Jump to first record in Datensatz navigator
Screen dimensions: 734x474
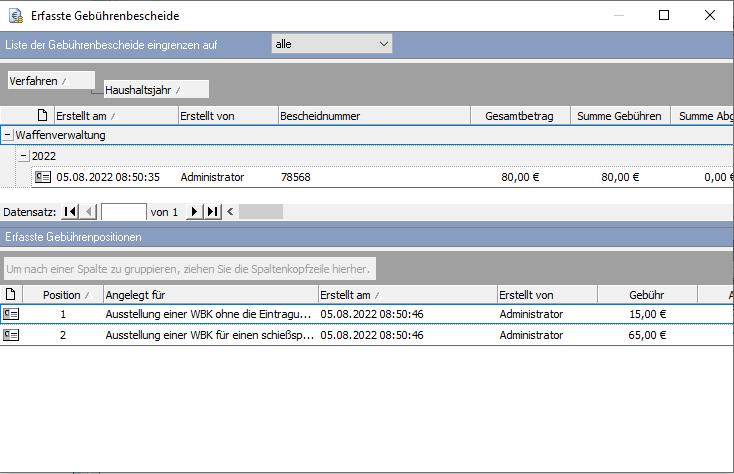(69, 212)
